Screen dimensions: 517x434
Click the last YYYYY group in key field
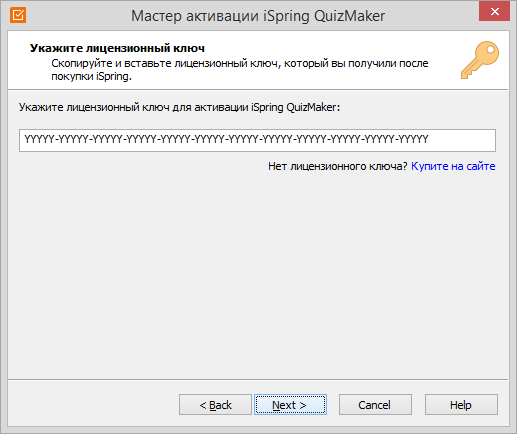coord(414,139)
